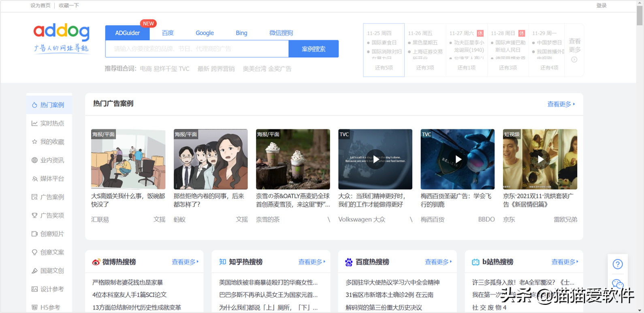Open Weibo topic 严格限制老婆花钱也是家暴

point(128,282)
